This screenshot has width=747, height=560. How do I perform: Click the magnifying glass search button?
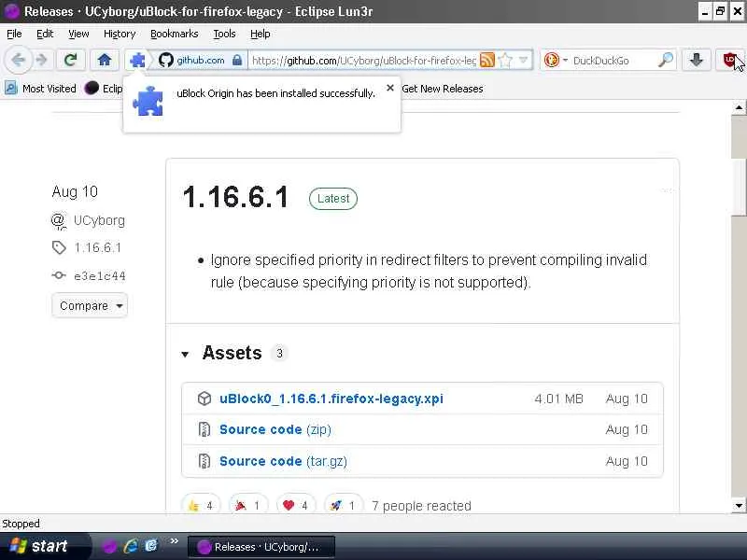click(666, 60)
